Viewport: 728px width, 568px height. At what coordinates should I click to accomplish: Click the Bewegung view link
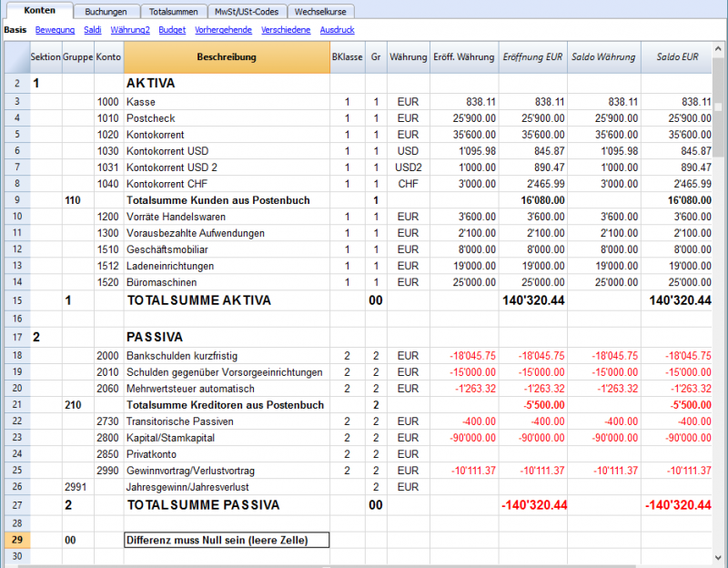55,30
